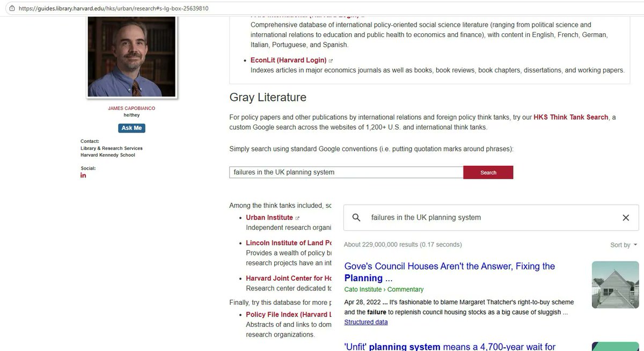Click the 'Gray Literature' heading
The image size is (644, 351).
[x=268, y=97]
